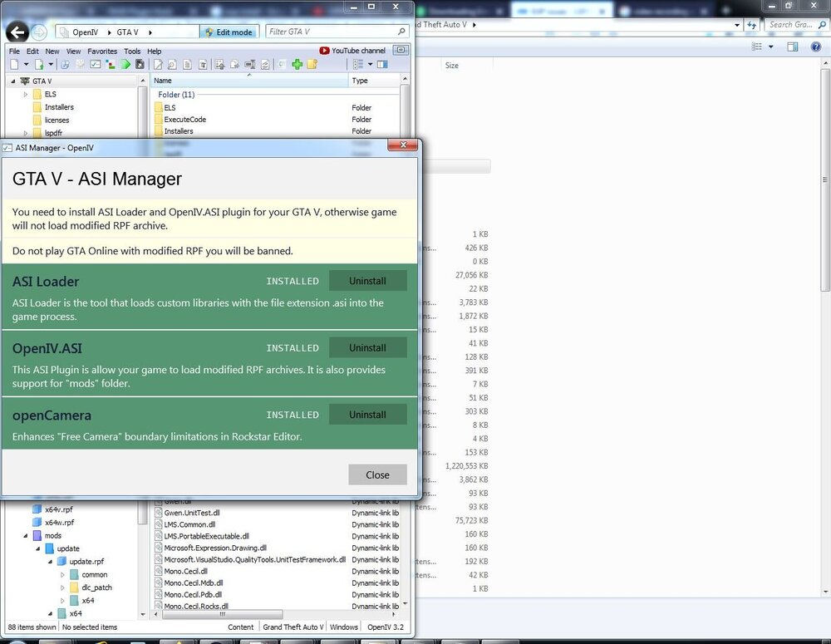Expand the ELS folder in the tree
The width and height of the screenshot is (831, 644).
26,95
